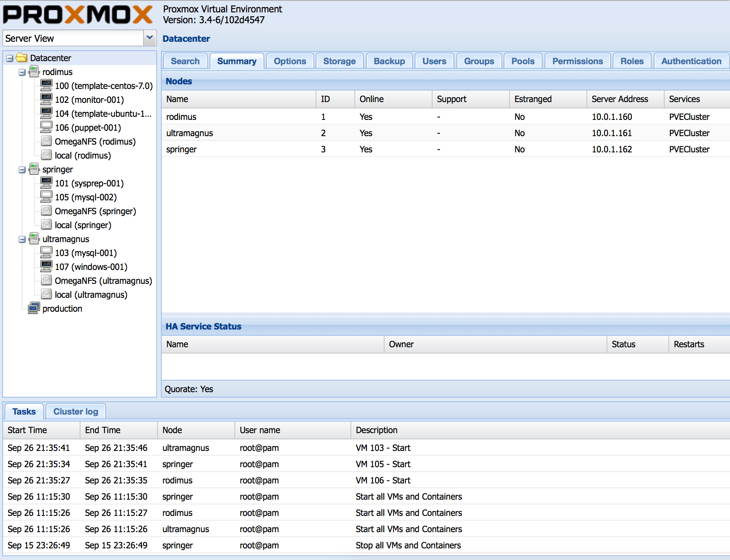Click VM 107 windows-001 icon
Image resolution: width=730 pixels, height=560 pixels.
coord(46,266)
